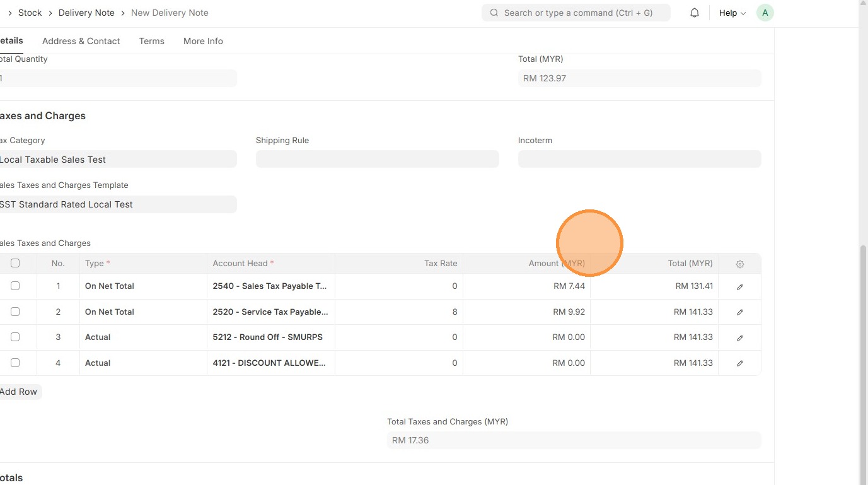Image resolution: width=868 pixels, height=485 pixels.
Task: Click the search magnifier icon
Action: click(x=494, y=13)
